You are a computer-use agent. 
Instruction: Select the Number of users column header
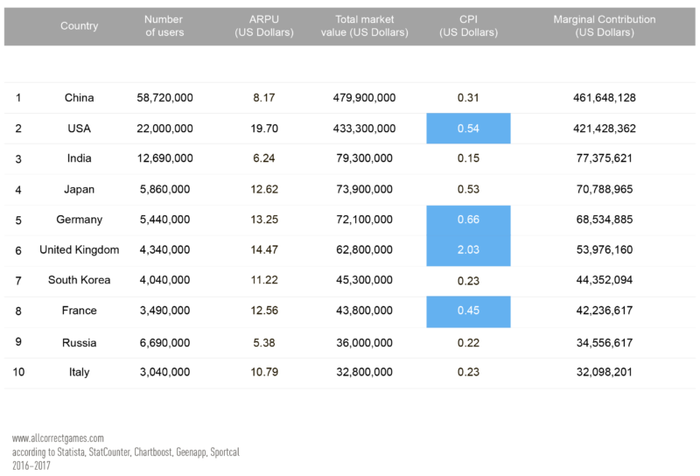click(x=164, y=26)
